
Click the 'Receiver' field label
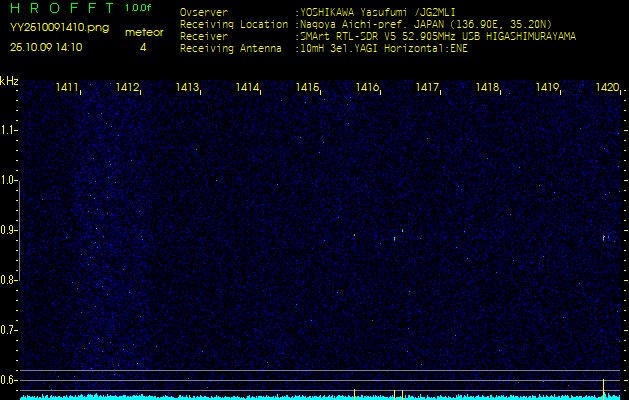[204, 37]
